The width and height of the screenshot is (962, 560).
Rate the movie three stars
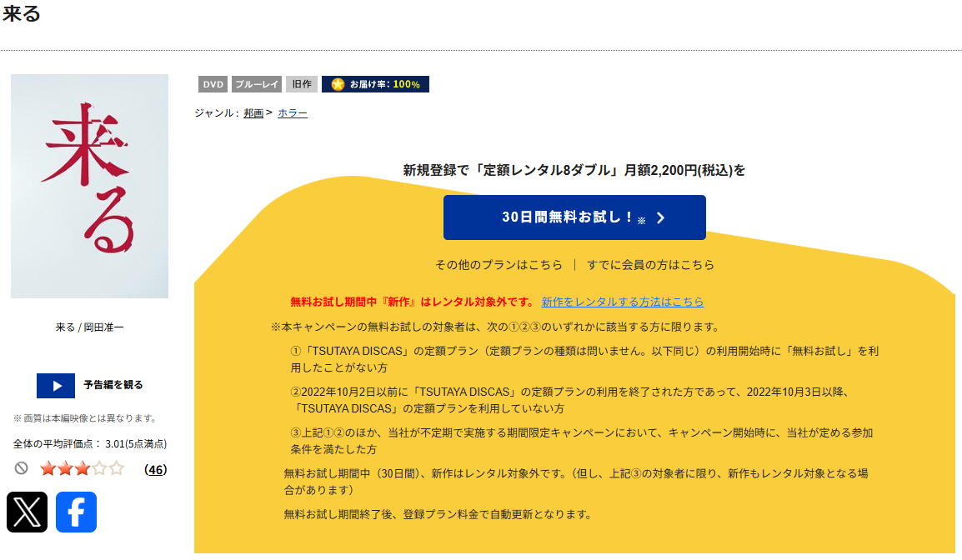[83, 469]
